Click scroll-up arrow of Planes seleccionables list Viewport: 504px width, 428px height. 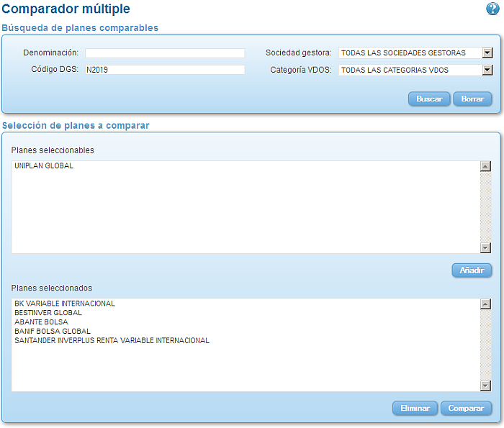pos(485,166)
